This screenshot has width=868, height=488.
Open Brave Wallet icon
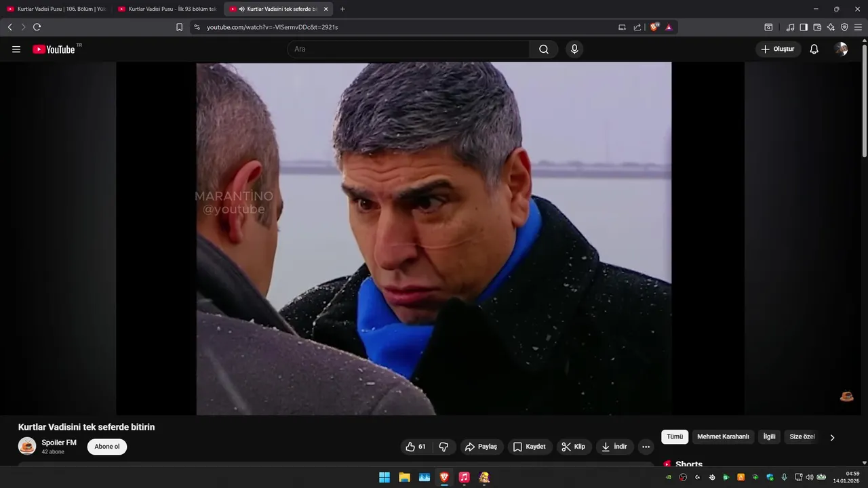(x=817, y=27)
